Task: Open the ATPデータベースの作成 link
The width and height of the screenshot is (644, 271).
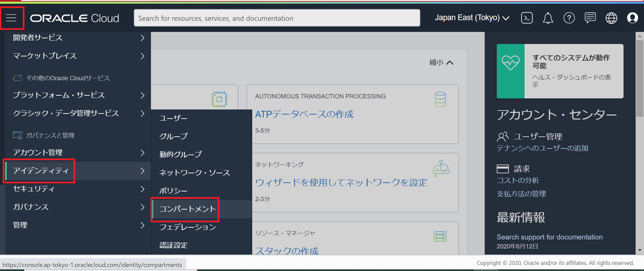Action: (x=304, y=114)
